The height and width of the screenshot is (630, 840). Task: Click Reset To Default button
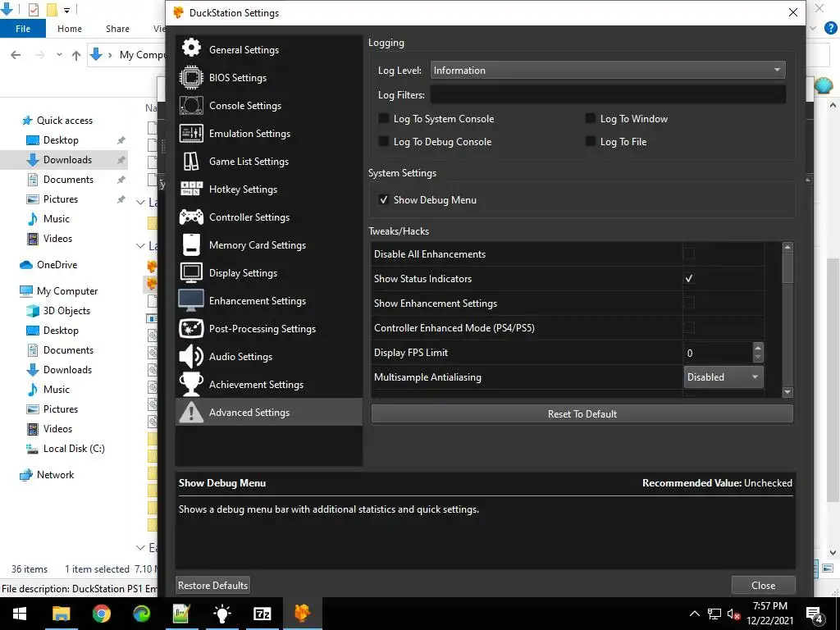(582, 413)
